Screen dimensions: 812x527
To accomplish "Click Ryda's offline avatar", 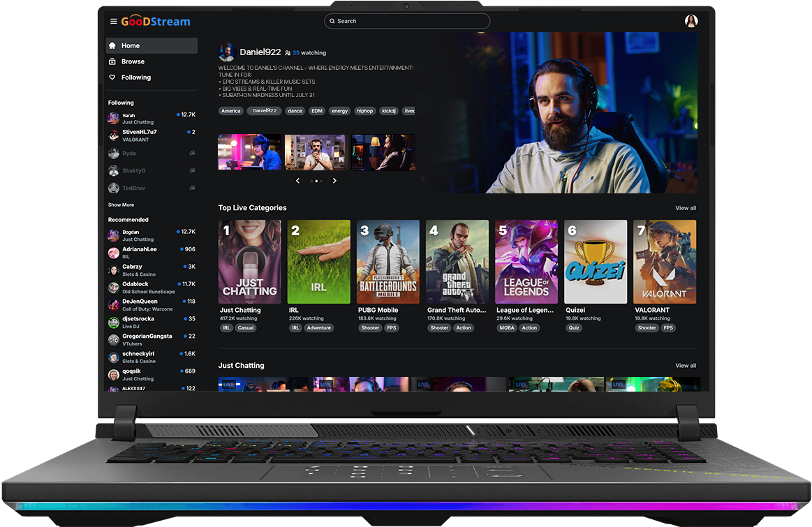I will [x=113, y=154].
